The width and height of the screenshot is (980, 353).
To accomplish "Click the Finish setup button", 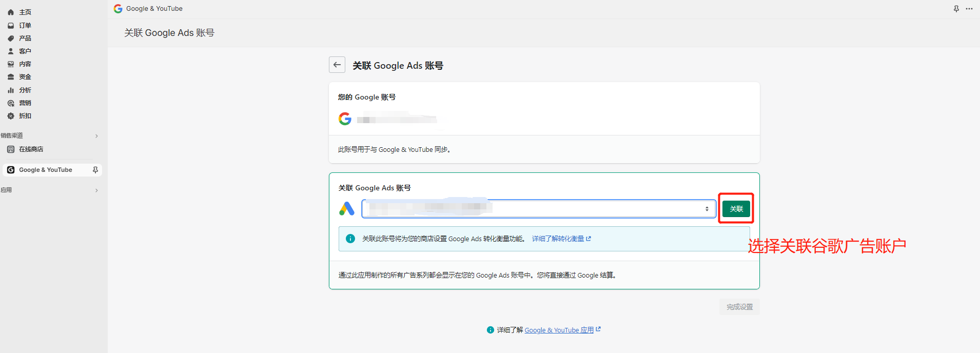I will point(739,307).
